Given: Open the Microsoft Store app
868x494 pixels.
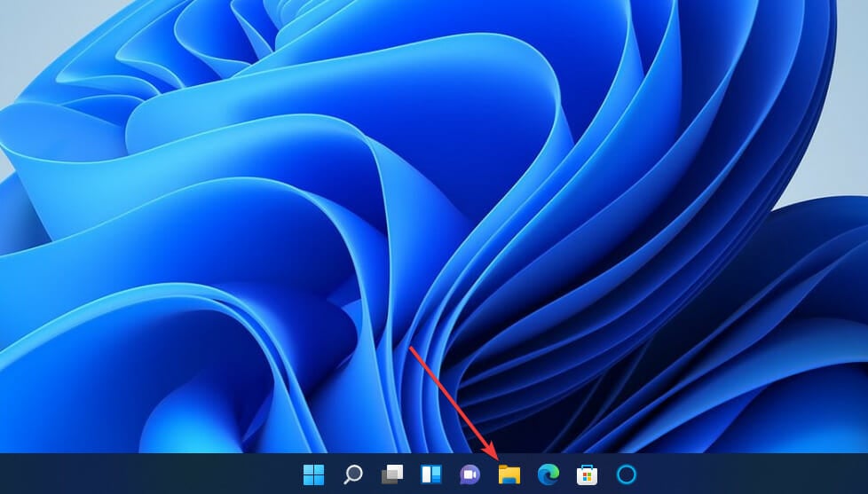Looking at the screenshot, I should pyautogui.click(x=587, y=474).
